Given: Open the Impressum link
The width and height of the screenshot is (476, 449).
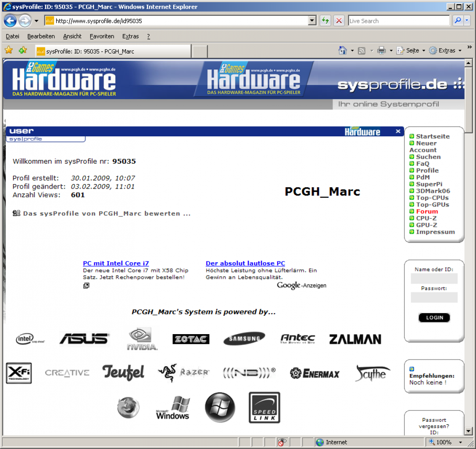Looking at the screenshot, I should coord(435,232).
